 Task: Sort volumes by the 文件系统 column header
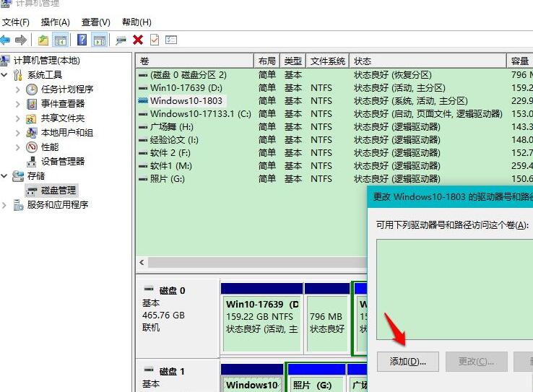coord(327,61)
